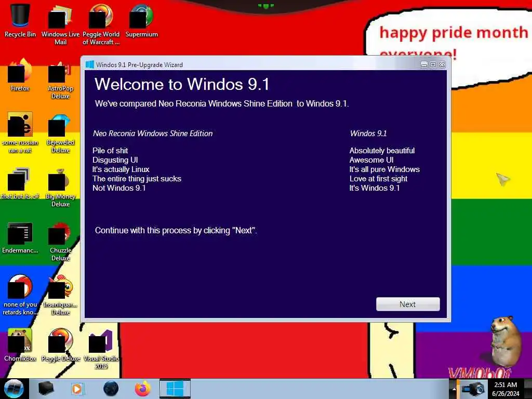Select the Firefox desktop icon
The image size is (532, 399).
click(x=20, y=75)
